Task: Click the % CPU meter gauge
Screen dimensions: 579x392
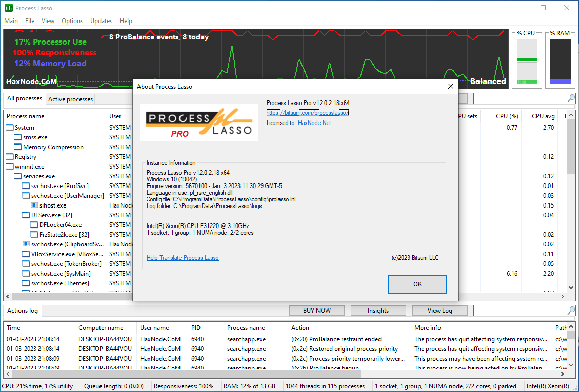Action: (527, 61)
